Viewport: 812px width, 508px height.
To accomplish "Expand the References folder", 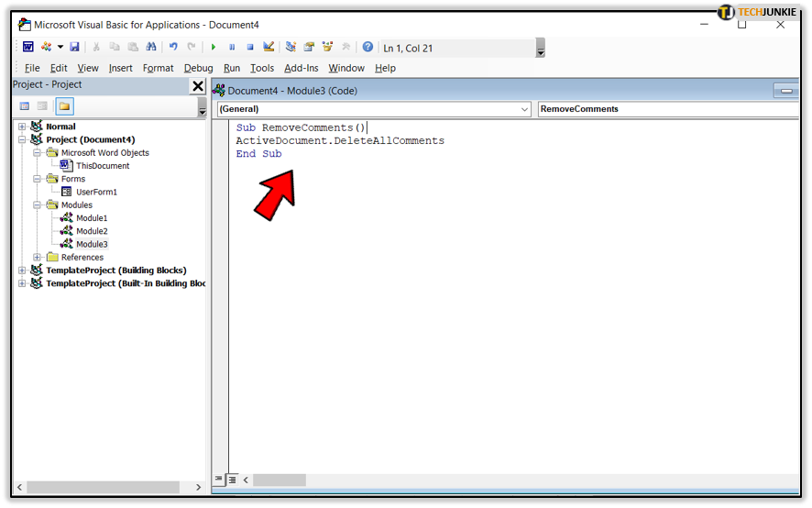I will pos(37,257).
